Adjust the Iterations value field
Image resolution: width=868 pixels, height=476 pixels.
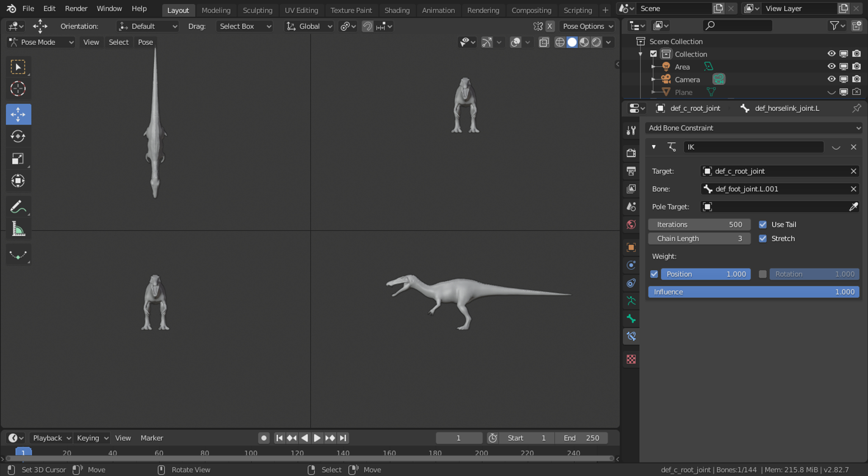[x=699, y=225]
